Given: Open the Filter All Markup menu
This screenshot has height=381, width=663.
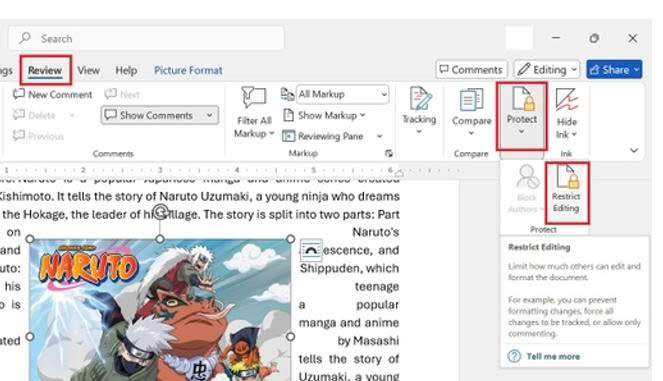Looking at the screenshot, I should (254, 113).
